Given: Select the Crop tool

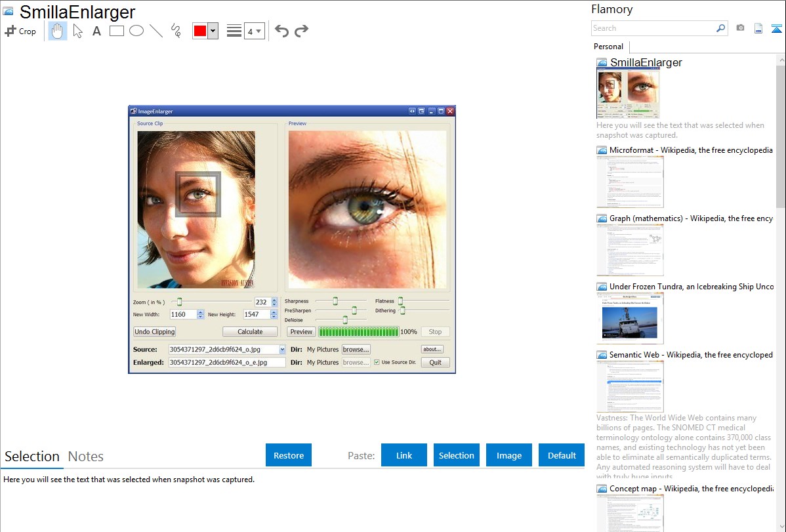Looking at the screenshot, I should tap(20, 31).
